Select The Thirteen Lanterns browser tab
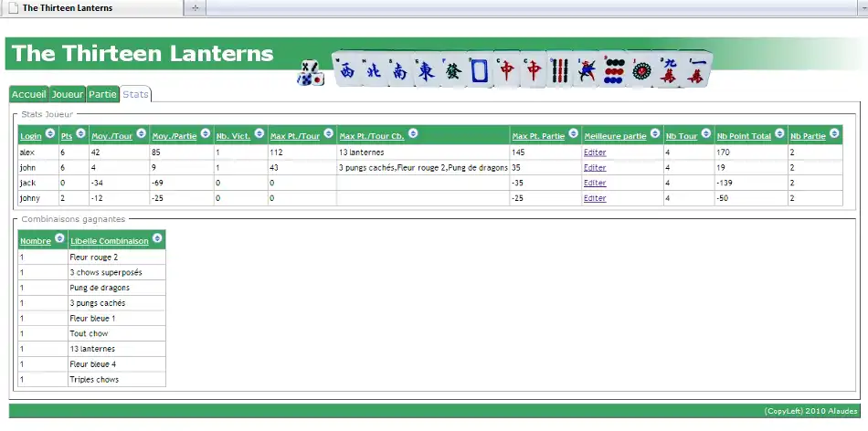The image size is (868, 431). click(92, 7)
